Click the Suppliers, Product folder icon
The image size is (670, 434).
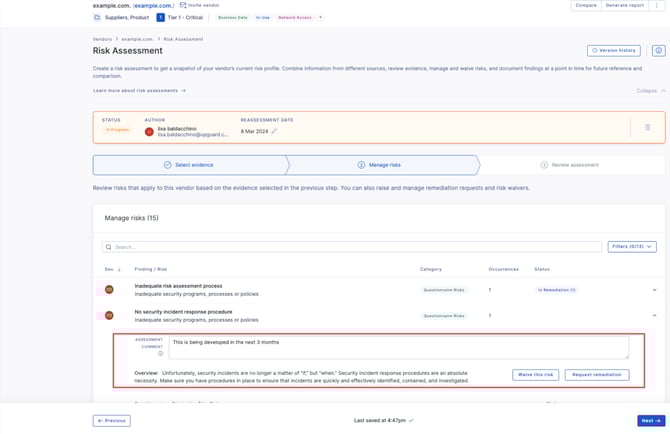tap(97, 17)
